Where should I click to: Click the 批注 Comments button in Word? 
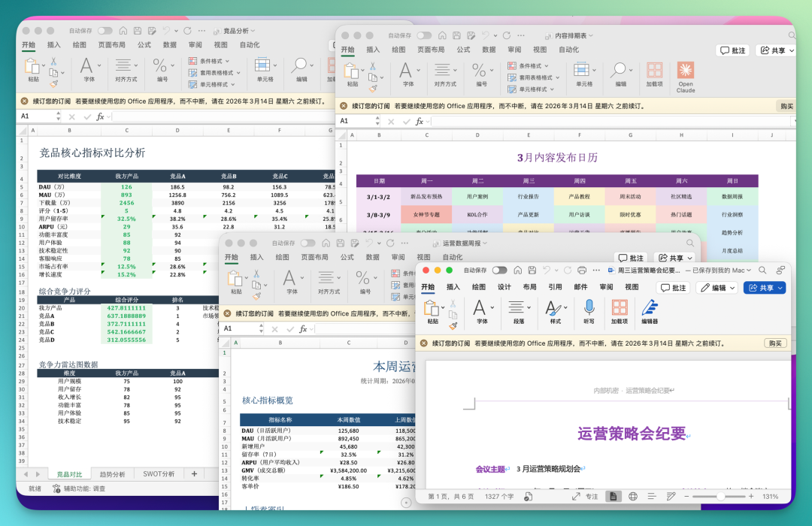[674, 288]
